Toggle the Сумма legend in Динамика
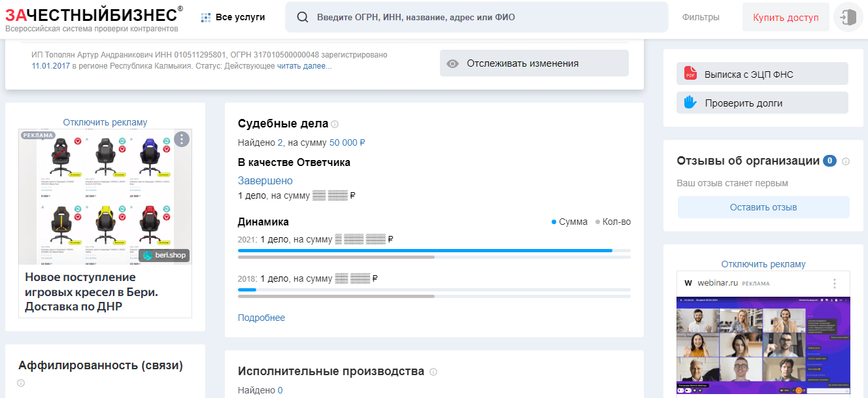868x398 pixels. pyautogui.click(x=569, y=222)
